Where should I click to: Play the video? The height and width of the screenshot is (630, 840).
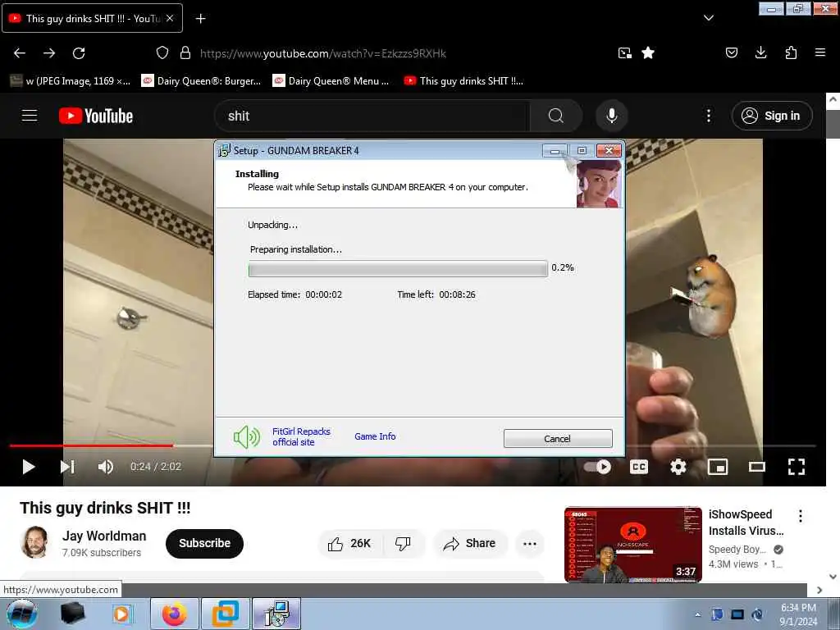click(x=29, y=467)
